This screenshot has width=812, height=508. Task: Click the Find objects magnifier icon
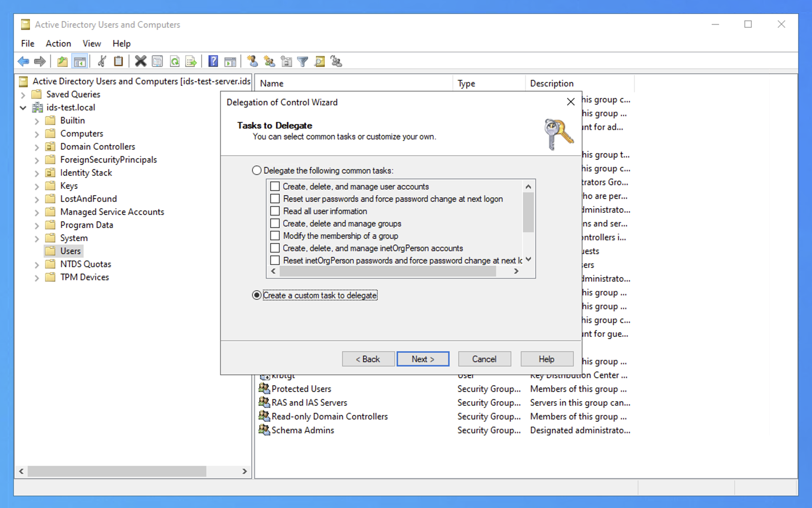(x=320, y=61)
